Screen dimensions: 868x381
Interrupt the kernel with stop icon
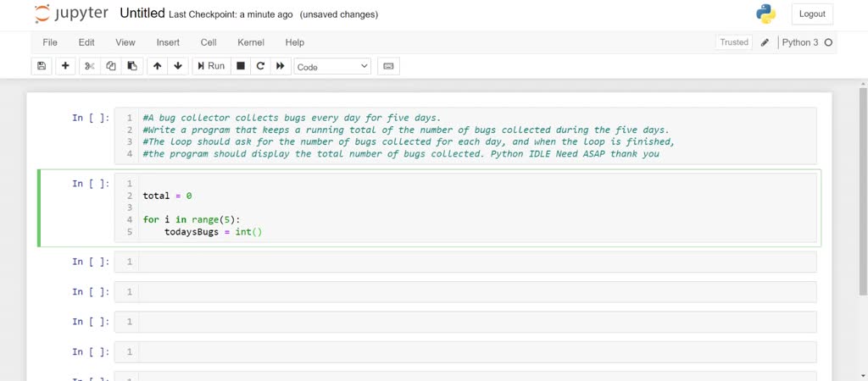(x=241, y=66)
